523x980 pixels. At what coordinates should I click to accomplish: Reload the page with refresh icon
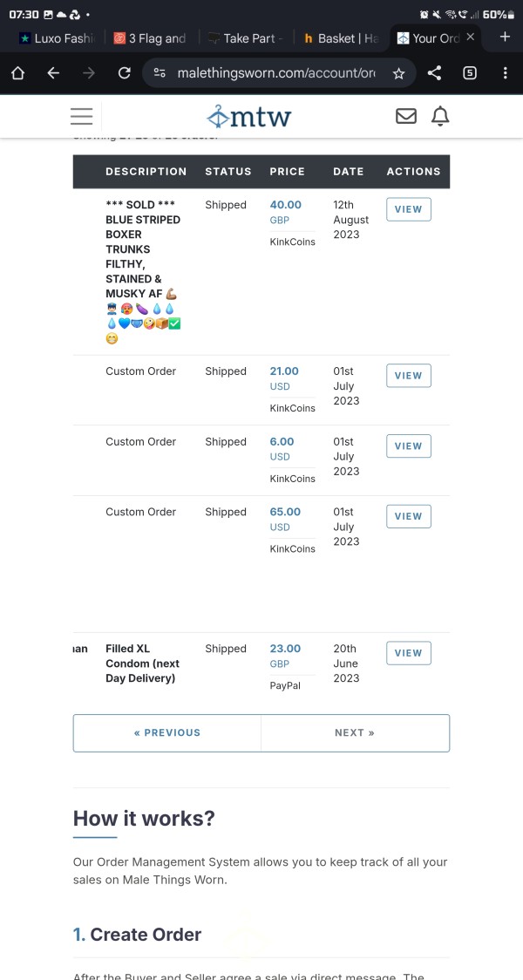125,73
